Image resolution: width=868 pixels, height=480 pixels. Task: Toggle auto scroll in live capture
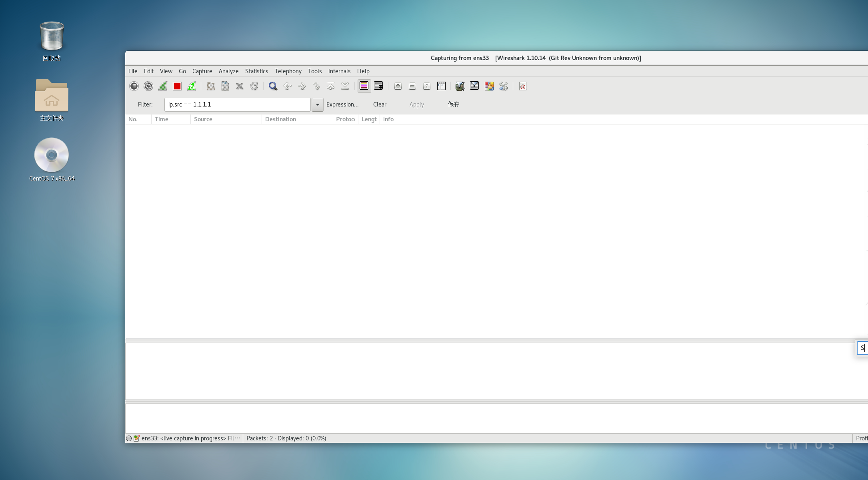click(378, 86)
